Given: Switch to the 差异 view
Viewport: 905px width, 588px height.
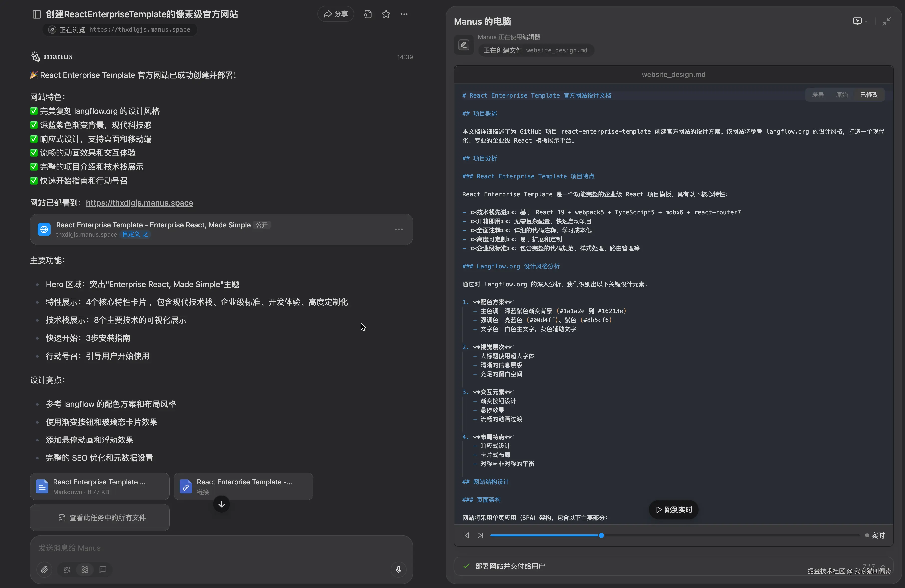Looking at the screenshot, I should click(x=818, y=95).
